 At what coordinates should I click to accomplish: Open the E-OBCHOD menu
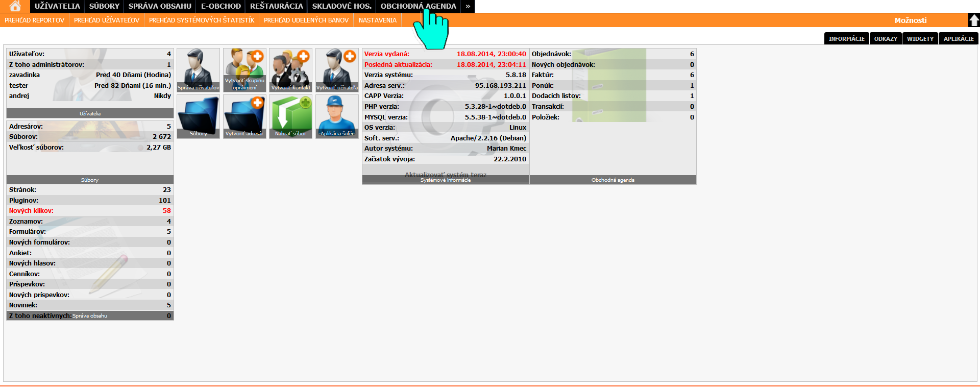[220, 6]
